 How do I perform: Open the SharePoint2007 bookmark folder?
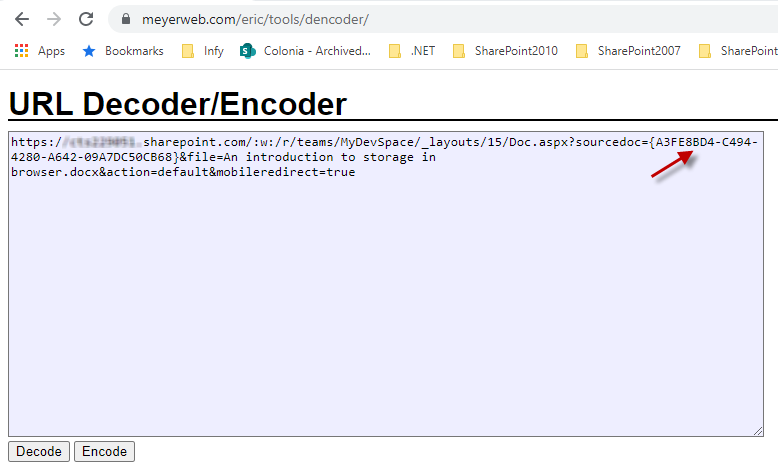click(x=628, y=51)
